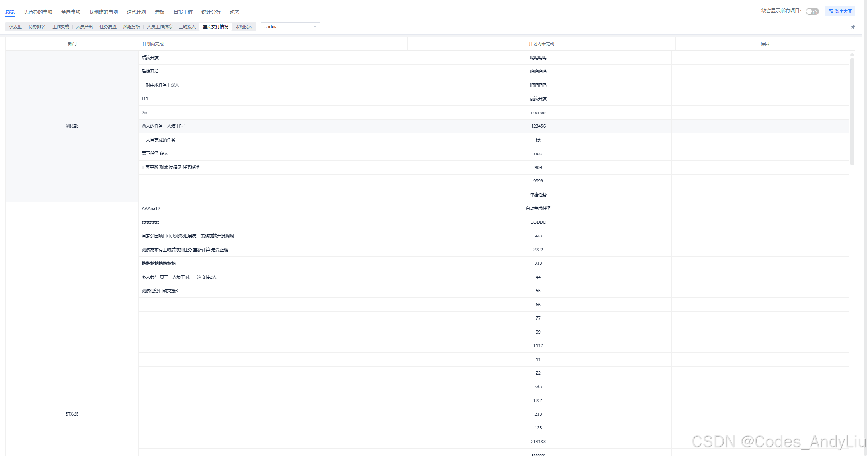Screen dimensions: 868x456
Task: Toggle the 缺省显示所有项目 switch
Action: pyautogui.click(x=812, y=11)
